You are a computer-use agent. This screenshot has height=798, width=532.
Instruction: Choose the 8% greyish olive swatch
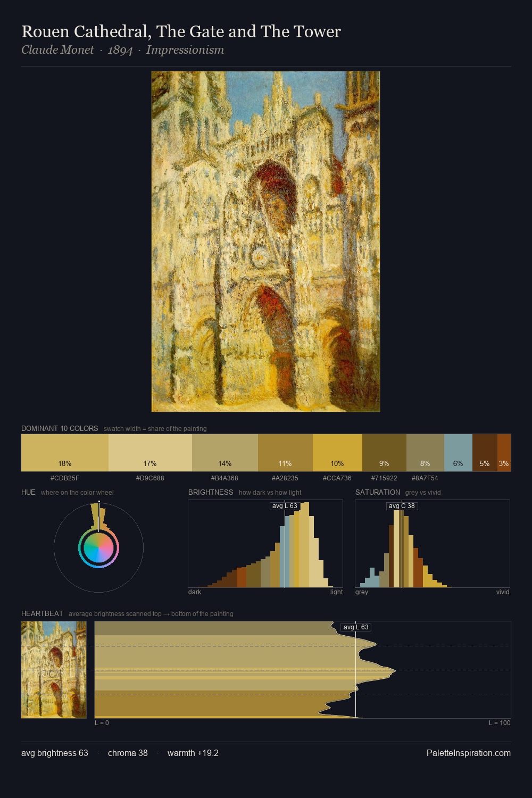(425, 453)
